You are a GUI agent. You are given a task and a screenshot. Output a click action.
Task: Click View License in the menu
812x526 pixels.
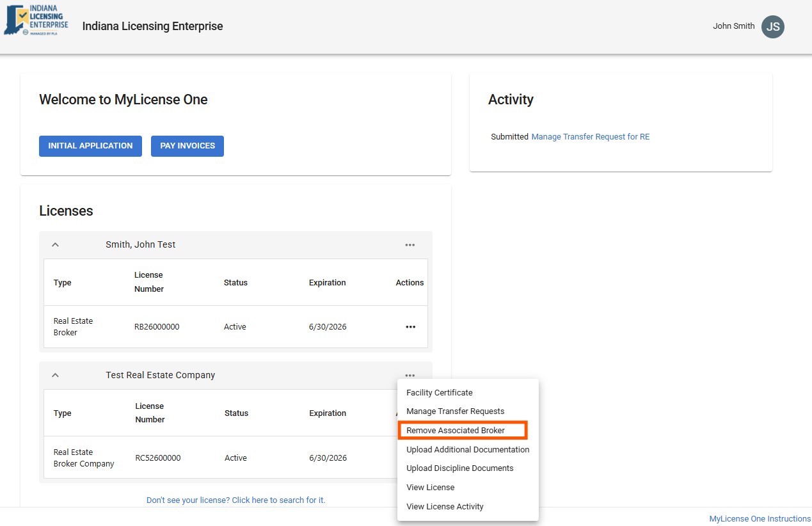pyautogui.click(x=430, y=488)
